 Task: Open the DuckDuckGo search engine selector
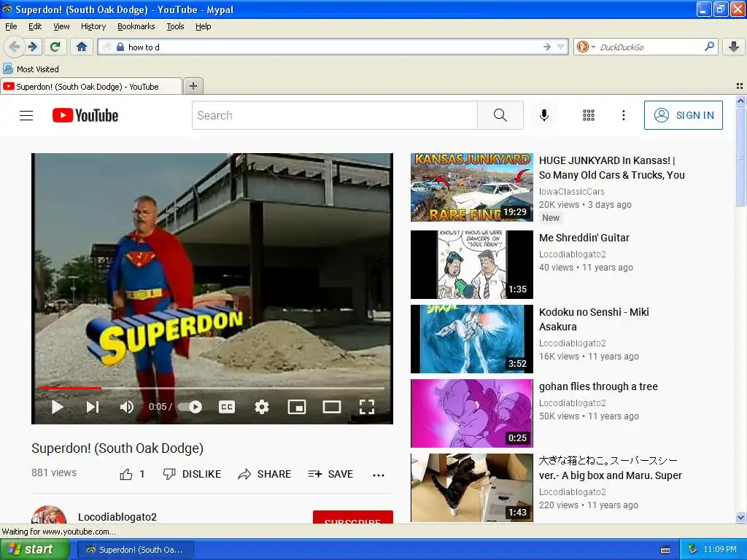(x=586, y=47)
